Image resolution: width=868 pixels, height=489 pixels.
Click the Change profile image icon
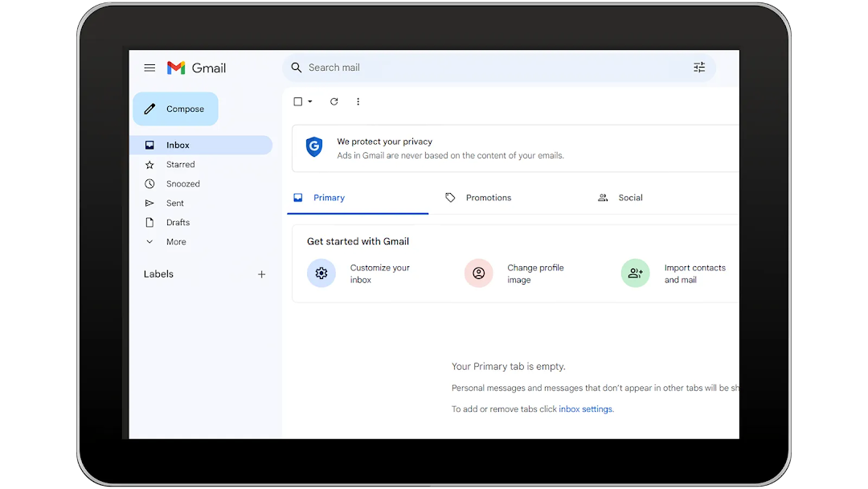(x=479, y=273)
